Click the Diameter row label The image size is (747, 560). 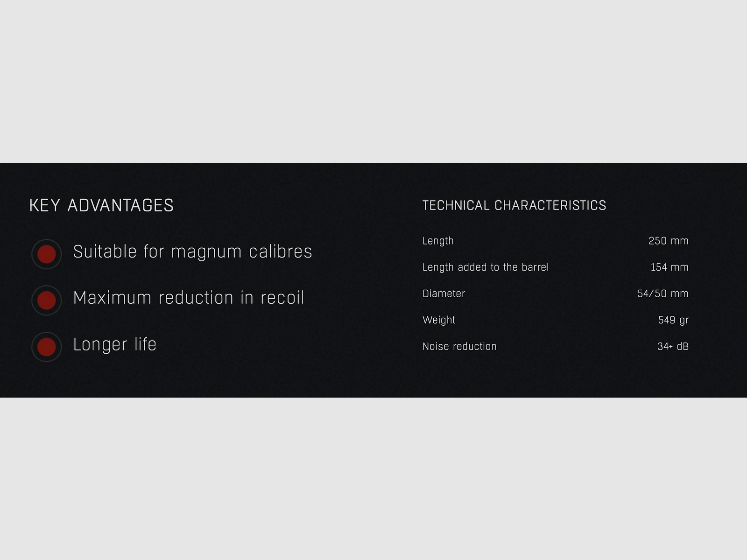point(444,294)
